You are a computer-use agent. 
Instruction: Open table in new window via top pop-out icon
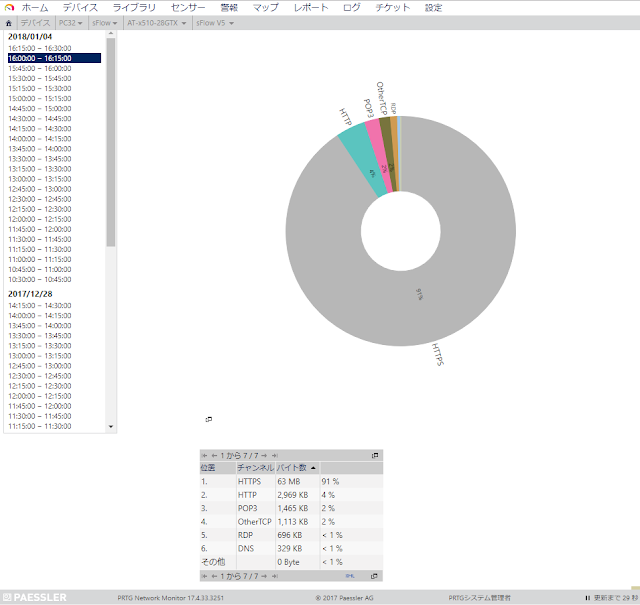[375, 456]
